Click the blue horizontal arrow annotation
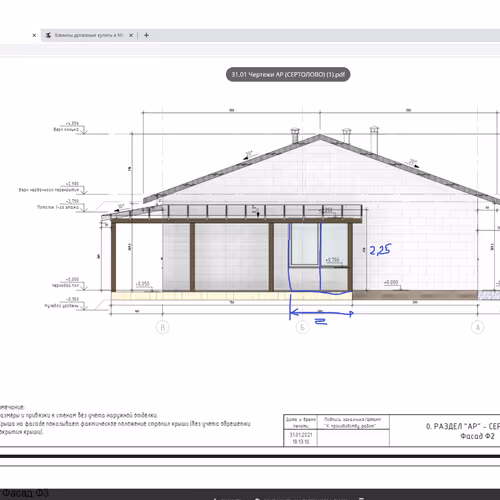The image size is (500, 500). click(x=321, y=313)
